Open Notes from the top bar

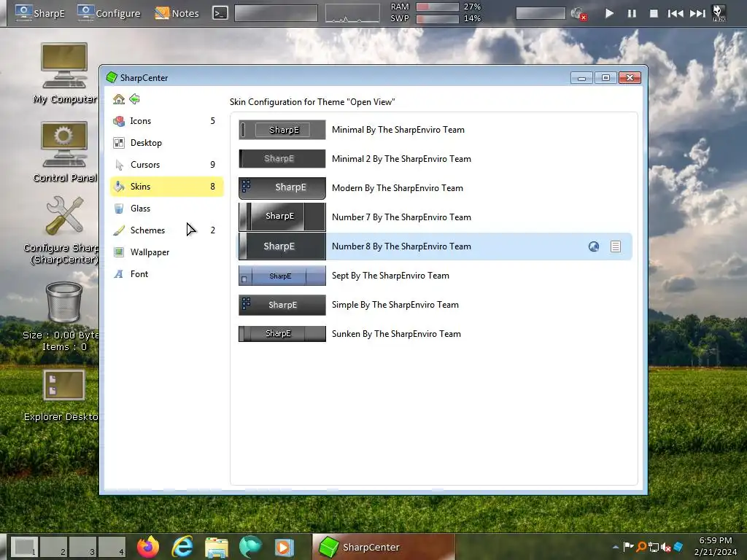177,13
